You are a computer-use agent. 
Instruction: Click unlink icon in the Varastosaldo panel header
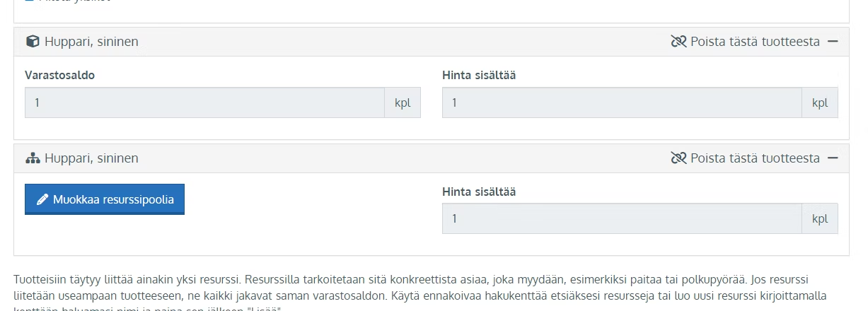[x=678, y=42]
